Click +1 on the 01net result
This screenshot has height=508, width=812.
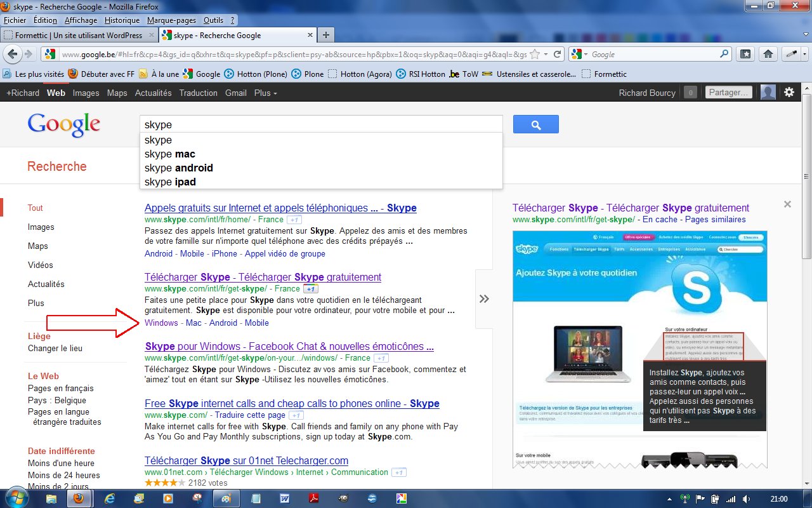click(399, 472)
